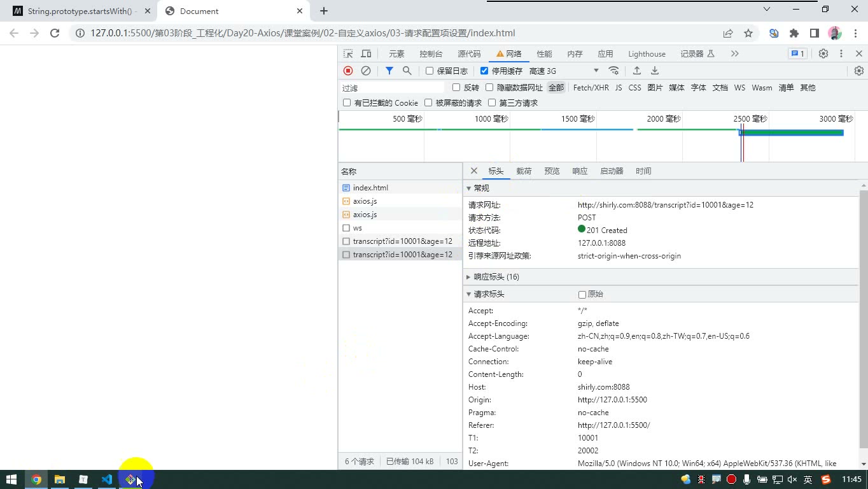The width and height of the screenshot is (868, 489).
Task: Stop recording network log (red button)
Action: (x=348, y=71)
